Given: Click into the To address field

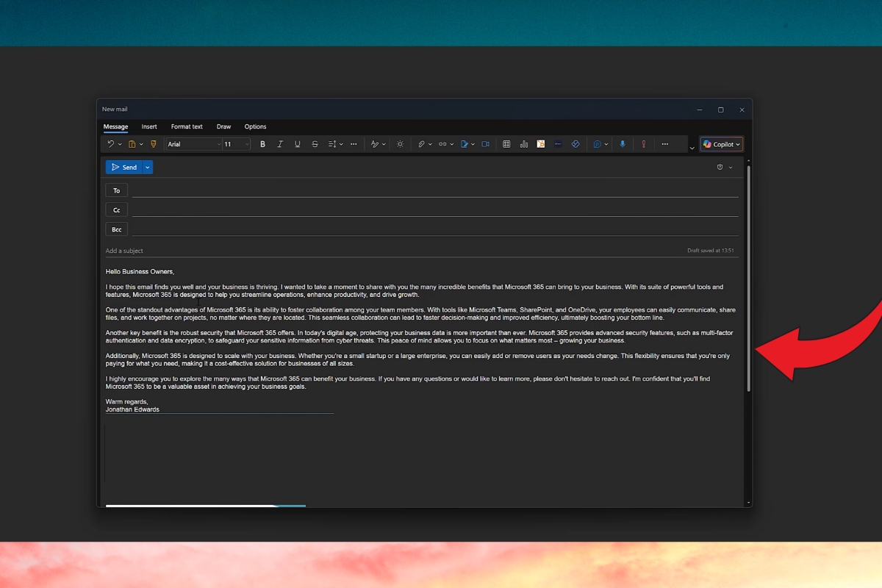Looking at the screenshot, I should point(435,190).
